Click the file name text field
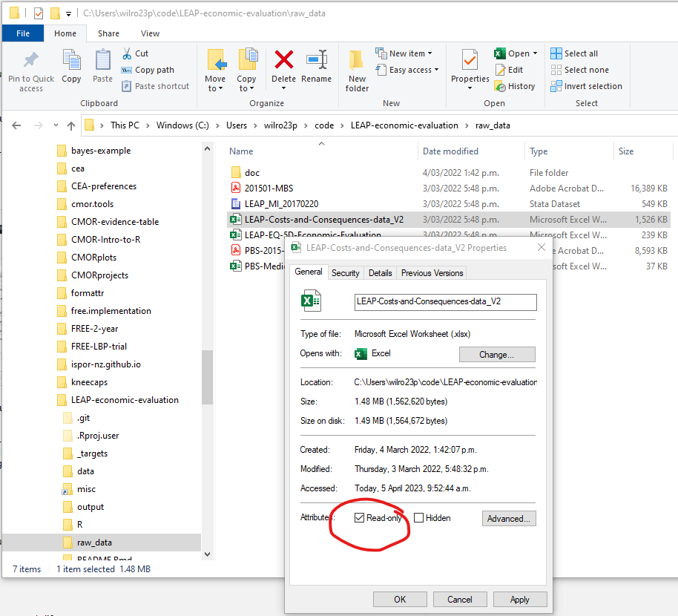 [444, 301]
